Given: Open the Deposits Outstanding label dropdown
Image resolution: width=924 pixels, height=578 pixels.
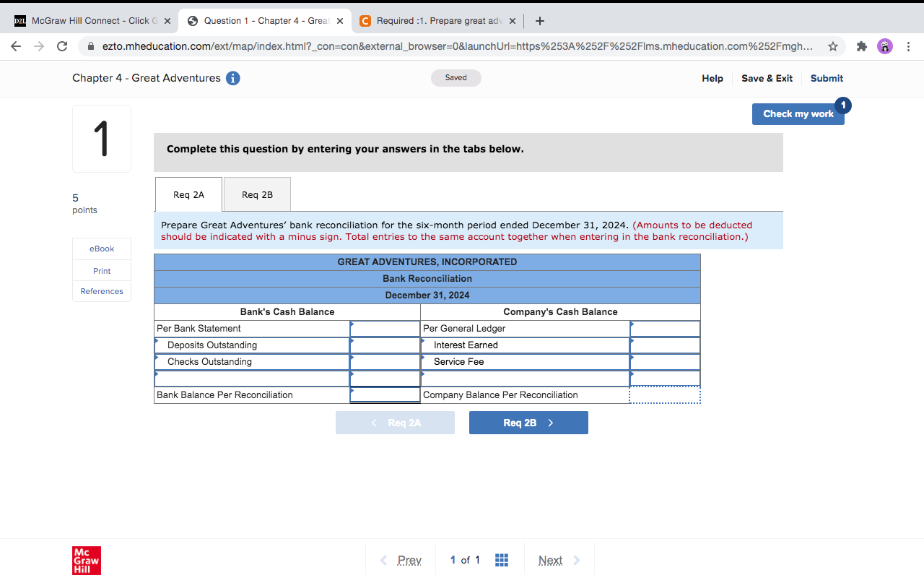Looking at the screenshot, I should tap(252, 345).
